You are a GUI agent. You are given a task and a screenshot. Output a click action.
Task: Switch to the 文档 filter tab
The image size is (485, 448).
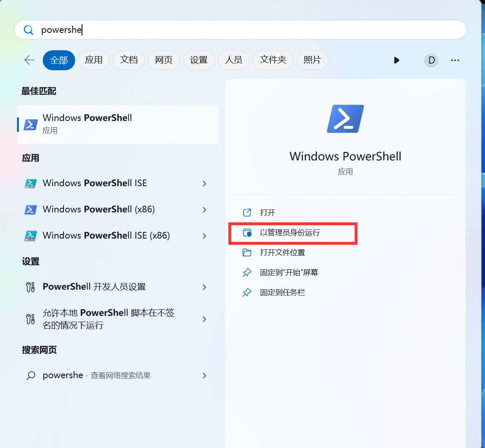[129, 60]
